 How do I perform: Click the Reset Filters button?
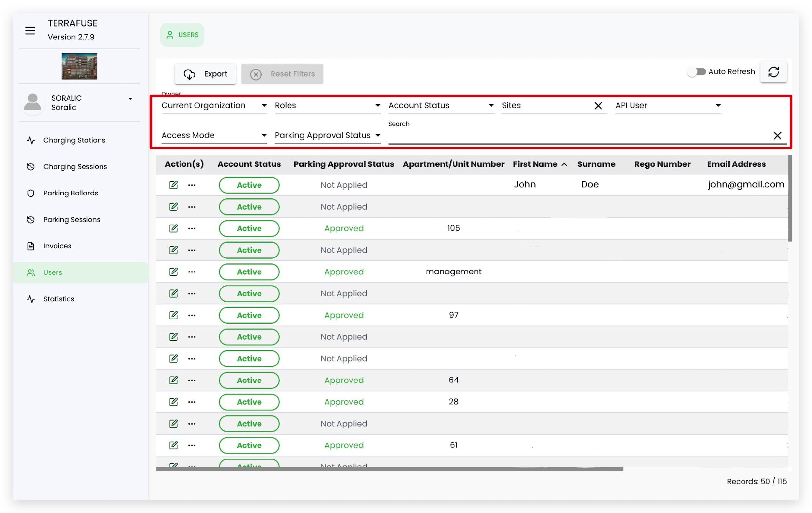[x=282, y=74]
